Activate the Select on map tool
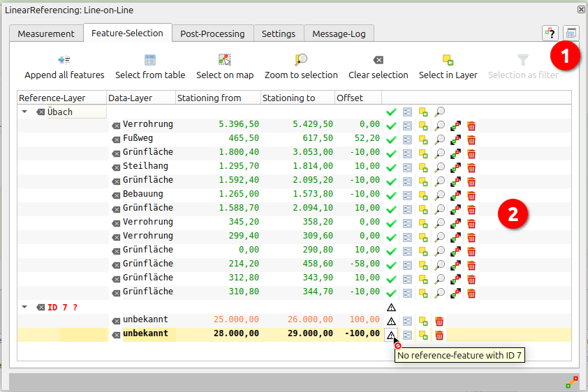588x392 pixels. click(x=224, y=60)
